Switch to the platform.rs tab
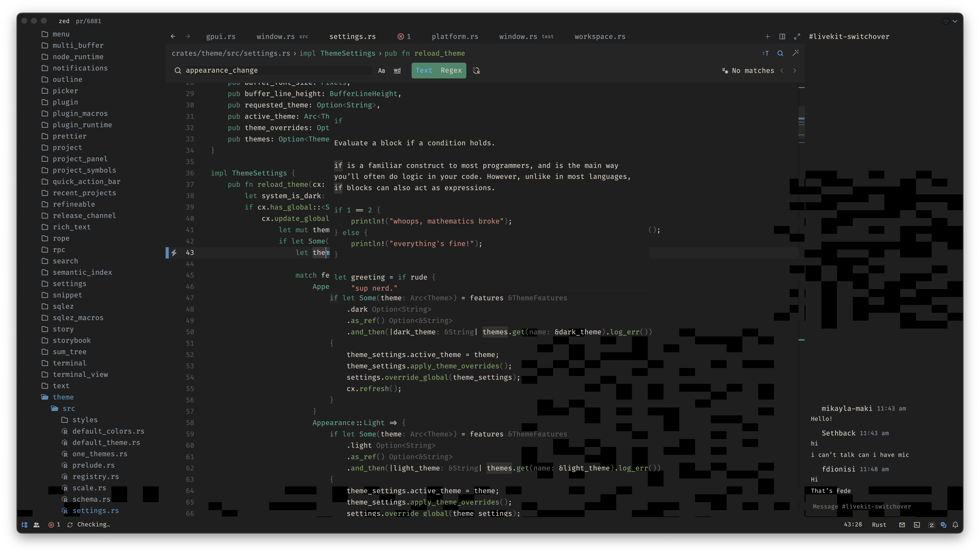This screenshot has height=554, width=980. coord(455,37)
